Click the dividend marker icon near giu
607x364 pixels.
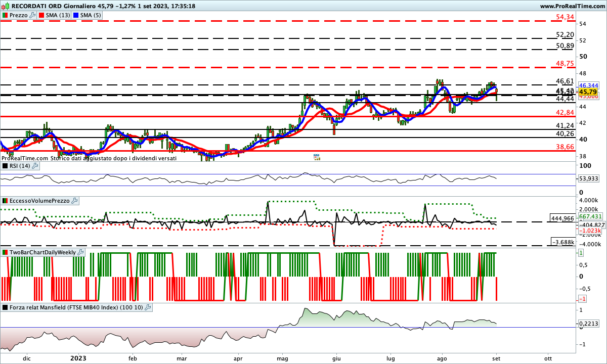[317, 157]
